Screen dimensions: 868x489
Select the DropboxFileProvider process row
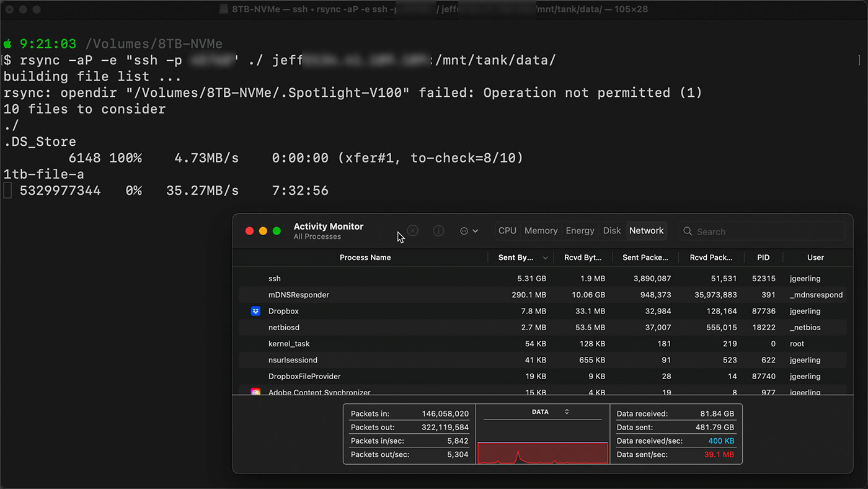(542, 376)
